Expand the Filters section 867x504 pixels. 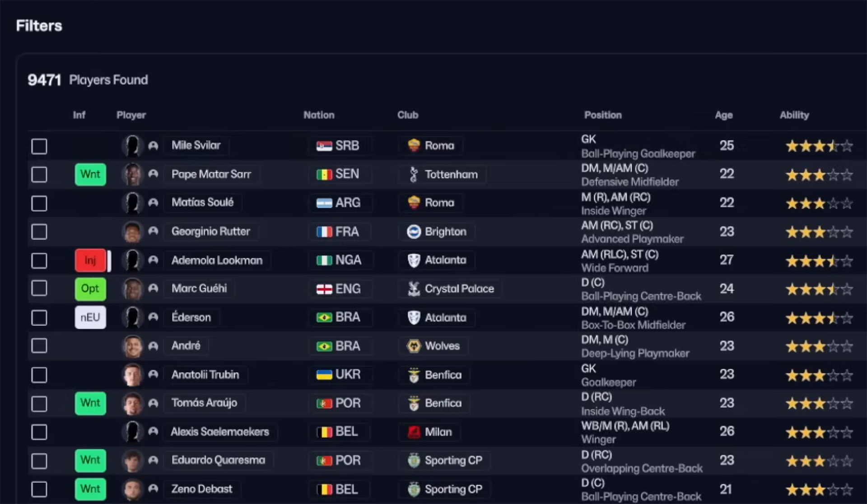[x=39, y=26]
